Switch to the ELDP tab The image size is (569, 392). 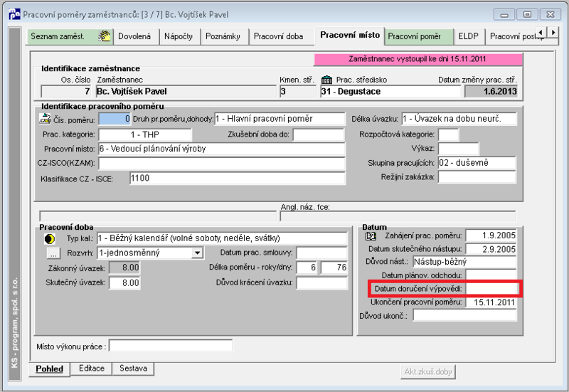[x=469, y=36]
